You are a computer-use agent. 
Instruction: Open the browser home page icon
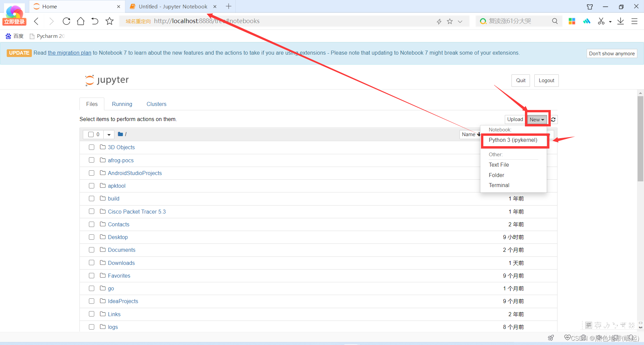tap(80, 21)
